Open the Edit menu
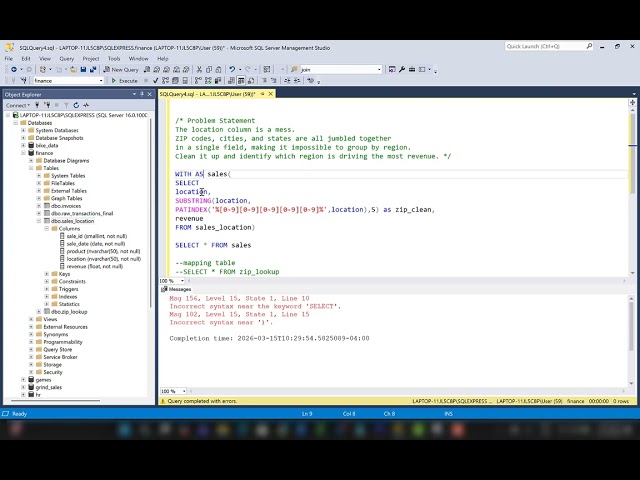The width and height of the screenshot is (640, 480). pyautogui.click(x=26, y=58)
